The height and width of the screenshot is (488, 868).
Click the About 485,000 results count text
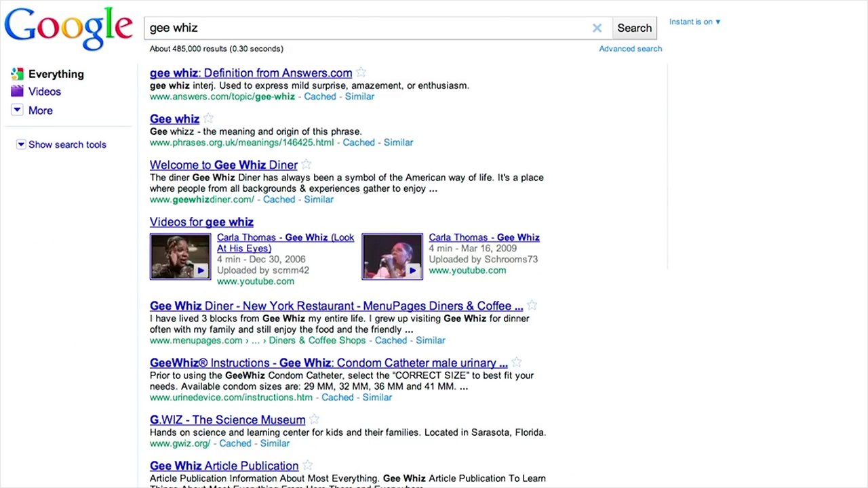pyautogui.click(x=216, y=49)
